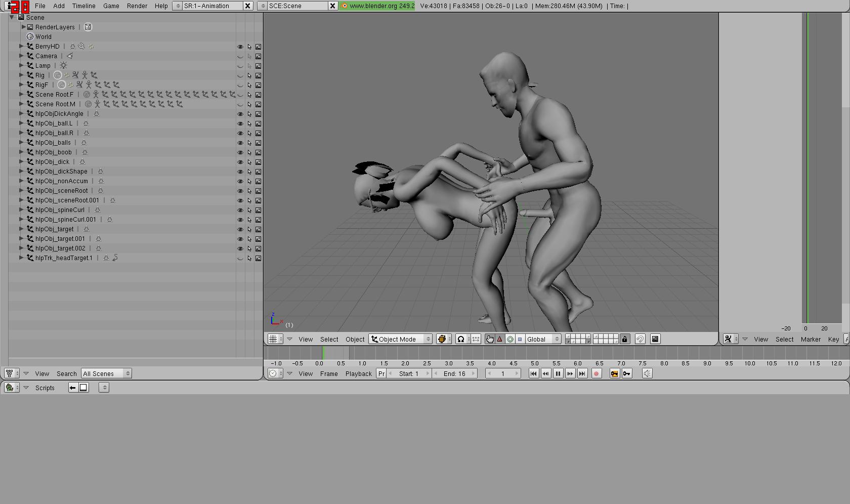
Task: Select the translate manipulator triangle icon
Action: tap(500, 339)
